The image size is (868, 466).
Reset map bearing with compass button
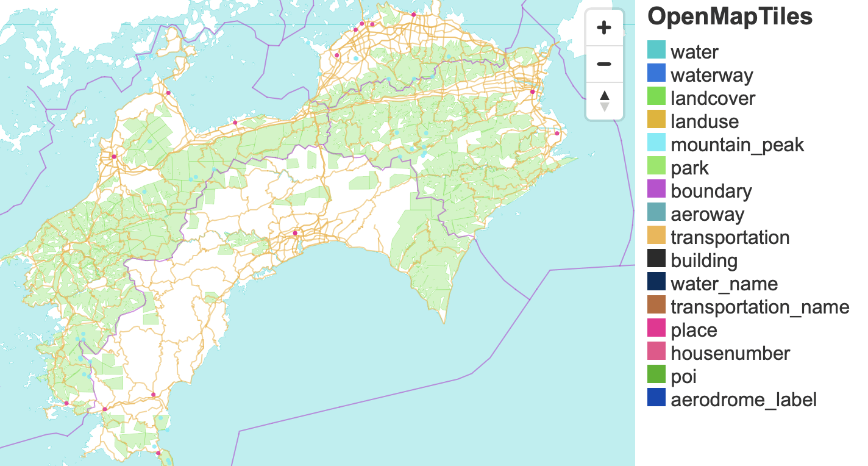point(604,101)
